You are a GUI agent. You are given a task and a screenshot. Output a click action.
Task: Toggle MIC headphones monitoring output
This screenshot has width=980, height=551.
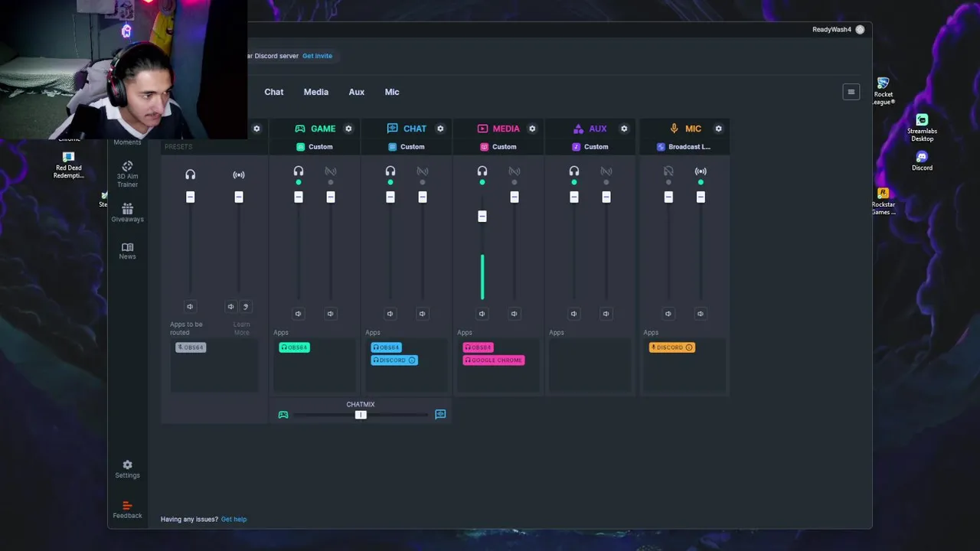pos(668,171)
